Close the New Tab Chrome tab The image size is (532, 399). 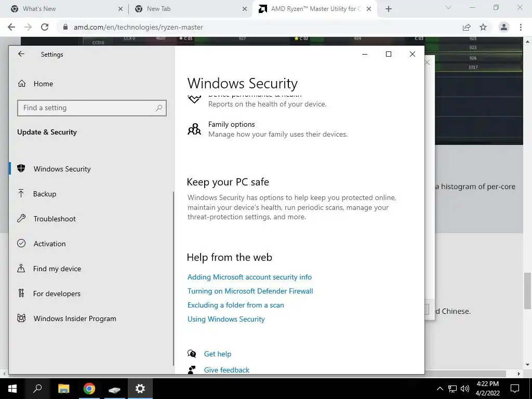[245, 9]
